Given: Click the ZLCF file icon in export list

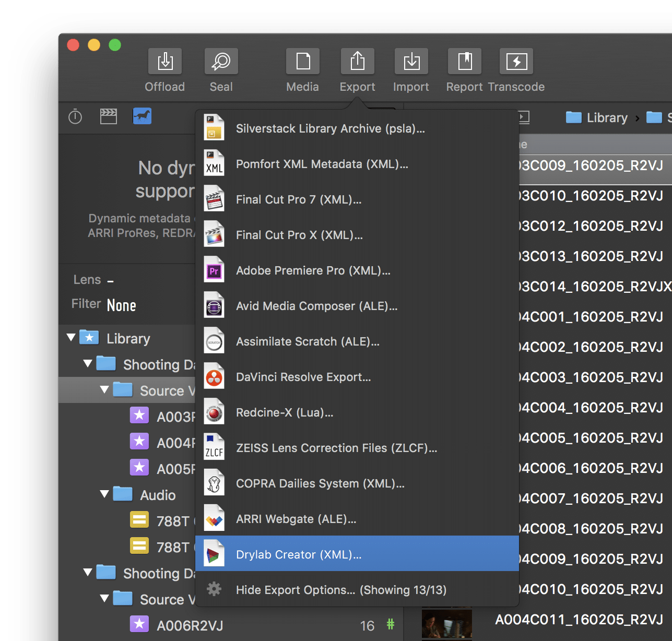Looking at the screenshot, I should [x=214, y=448].
